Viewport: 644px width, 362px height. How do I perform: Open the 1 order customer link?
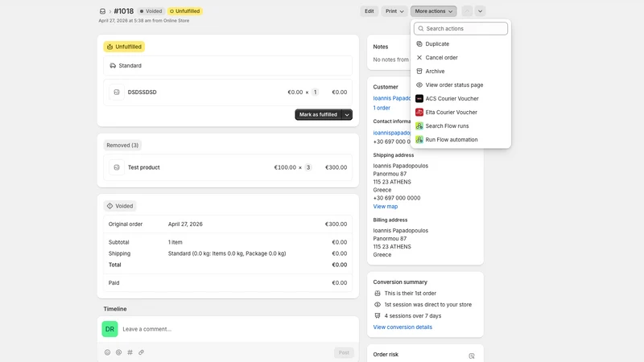[x=382, y=108]
